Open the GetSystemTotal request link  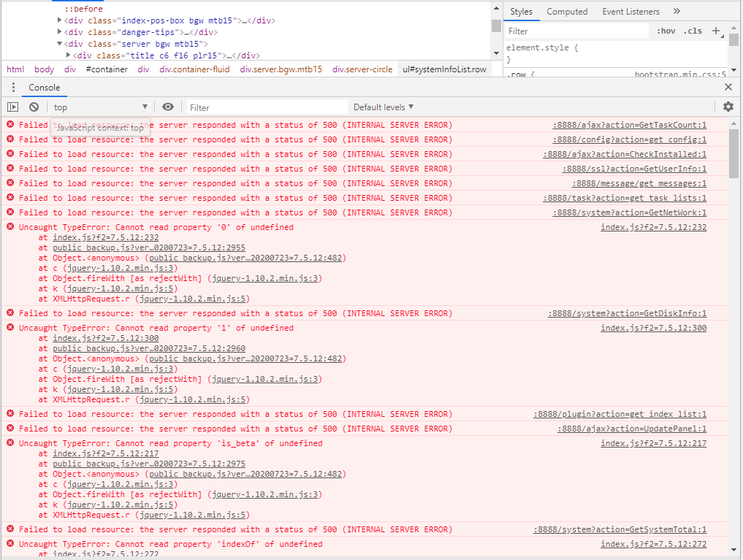click(x=620, y=530)
